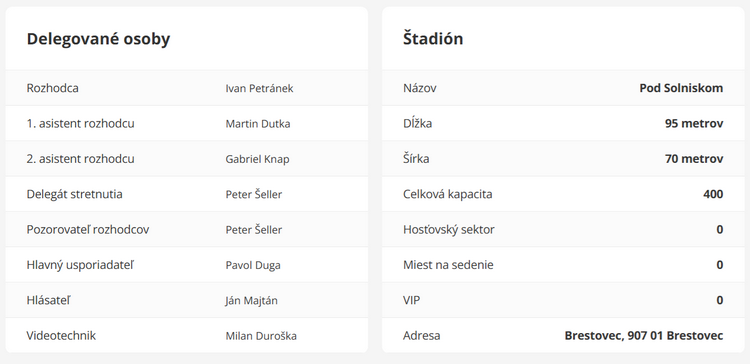The height and width of the screenshot is (364, 750).
Task: Select first assistant Martin Dutka
Action: 258,124
